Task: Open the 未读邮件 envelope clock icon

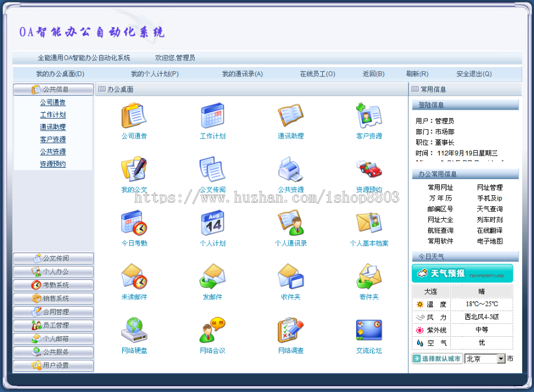Action: pyautogui.click(x=134, y=276)
